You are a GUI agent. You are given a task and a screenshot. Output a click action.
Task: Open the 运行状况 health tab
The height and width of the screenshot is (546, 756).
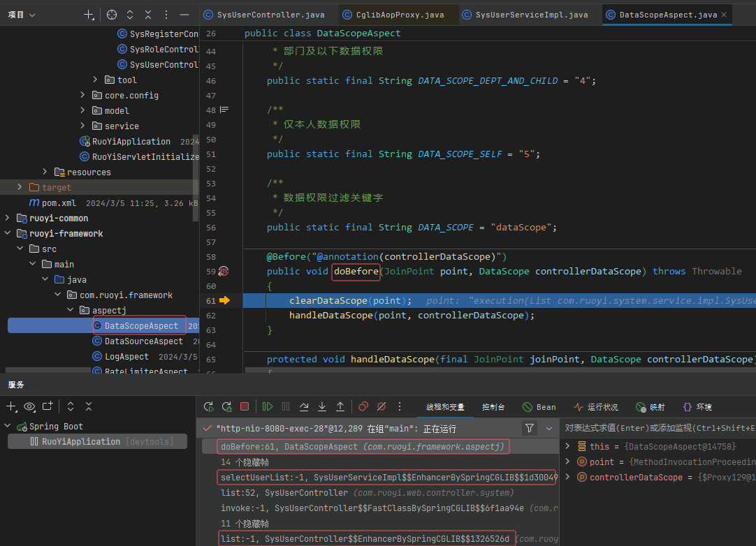coord(596,407)
